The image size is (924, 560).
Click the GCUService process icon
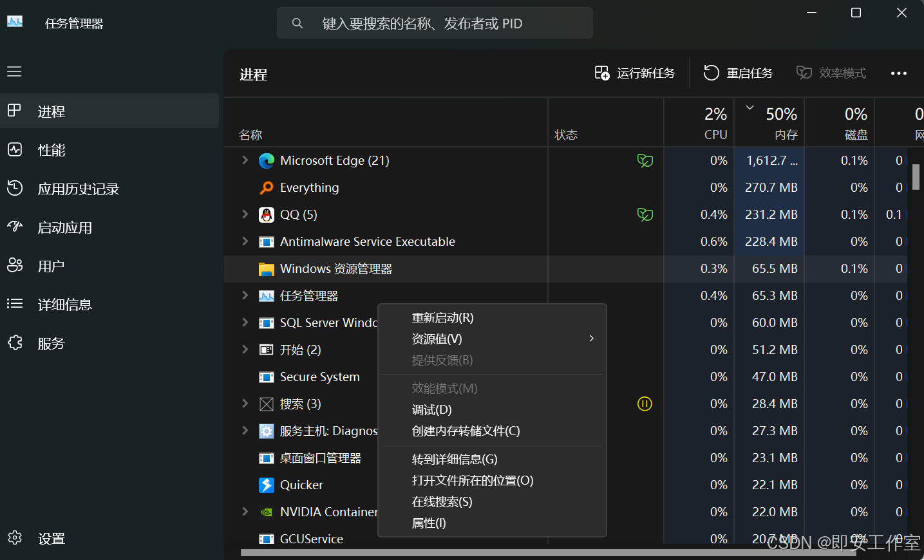click(266, 539)
